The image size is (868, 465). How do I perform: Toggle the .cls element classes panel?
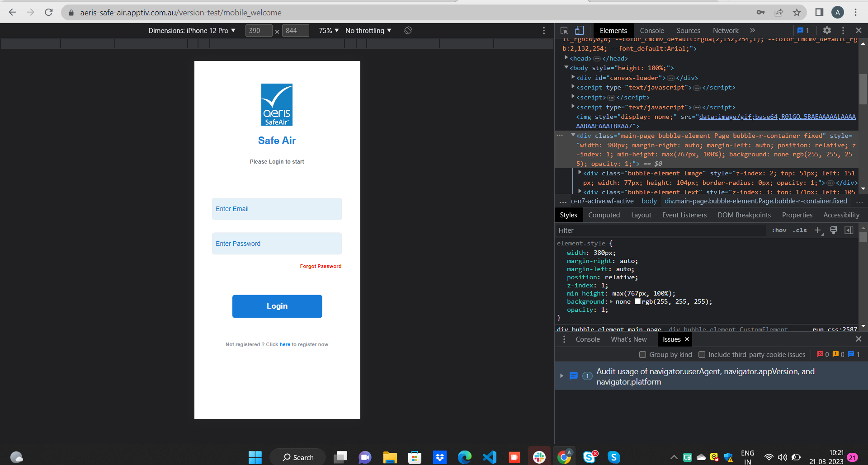coord(800,230)
